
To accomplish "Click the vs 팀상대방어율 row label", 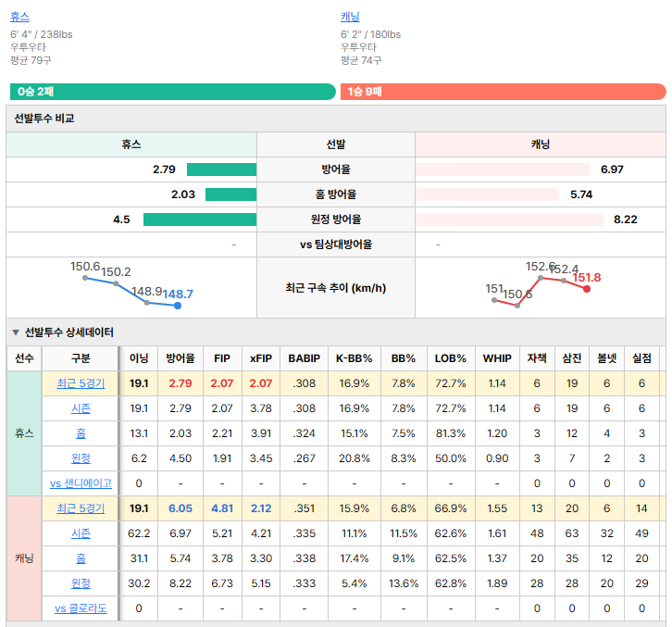I will [336, 245].
